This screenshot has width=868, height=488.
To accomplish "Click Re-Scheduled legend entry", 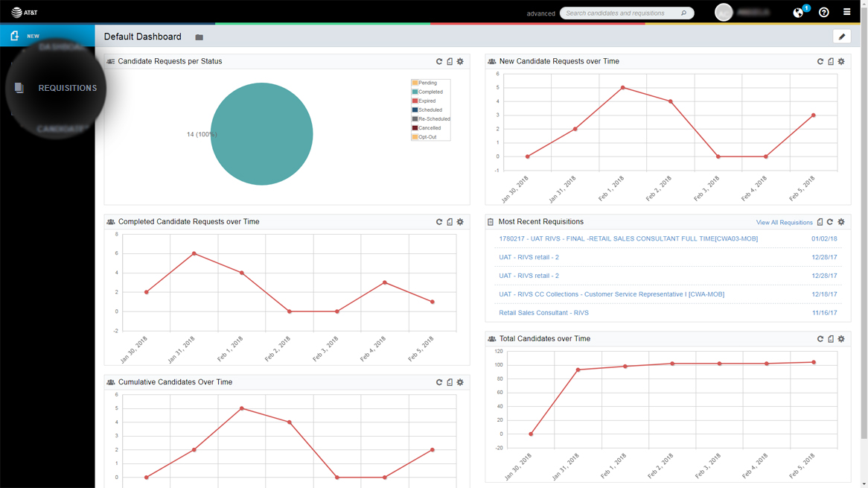I will point(431,119).
